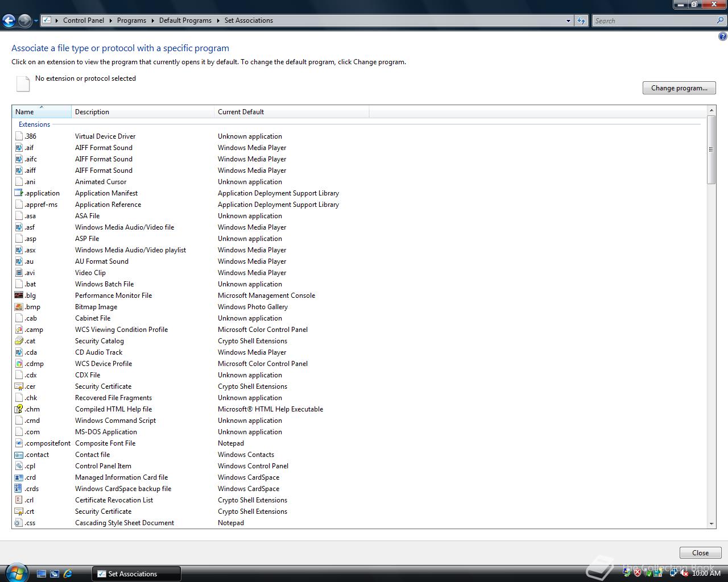Expand the Default Programs breadcrumb arrow
Screen dimensions: 728x582
[218, 20]
